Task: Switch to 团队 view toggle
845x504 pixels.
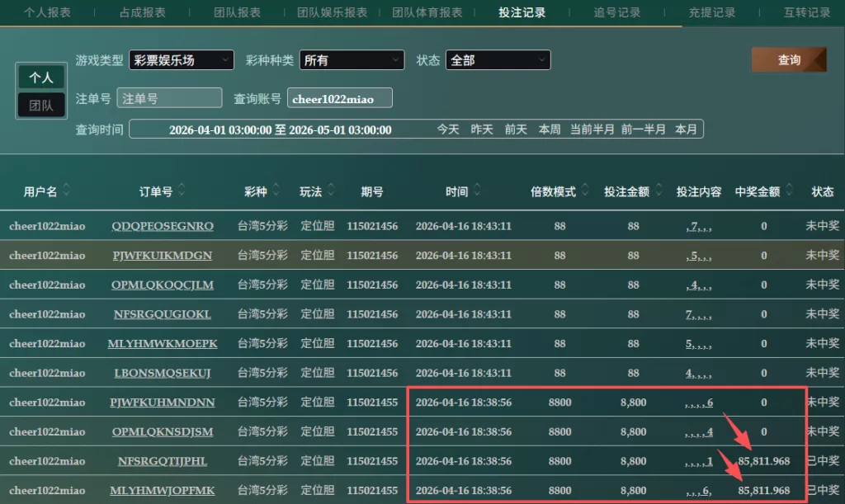Action: tap(41, 105)
